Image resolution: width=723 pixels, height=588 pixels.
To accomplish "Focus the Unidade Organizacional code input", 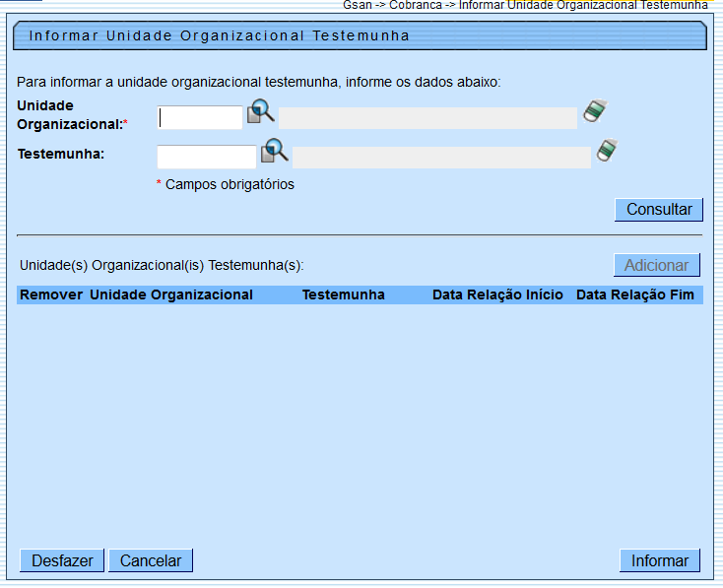I will (200, 118).
